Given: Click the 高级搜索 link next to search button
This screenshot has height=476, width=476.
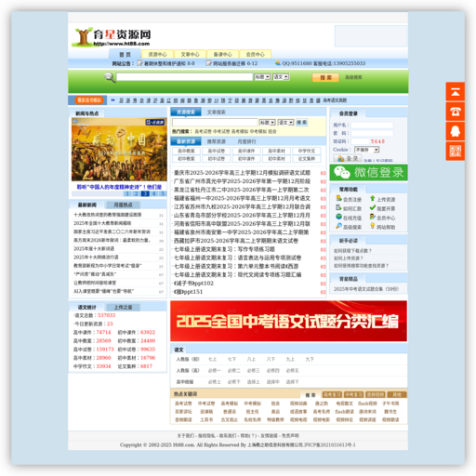Looking at the screenshot, I should coord(353,77).
